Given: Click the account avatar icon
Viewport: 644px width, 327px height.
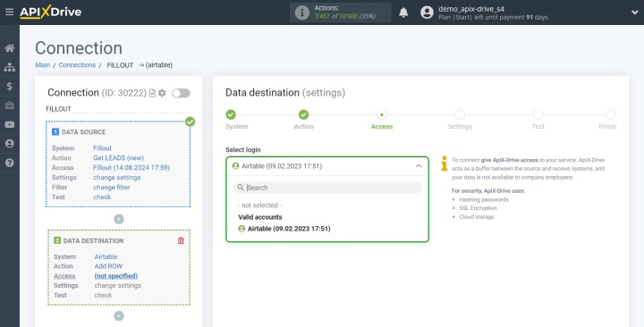Looking at the screenshot, I should pos(427,13).
